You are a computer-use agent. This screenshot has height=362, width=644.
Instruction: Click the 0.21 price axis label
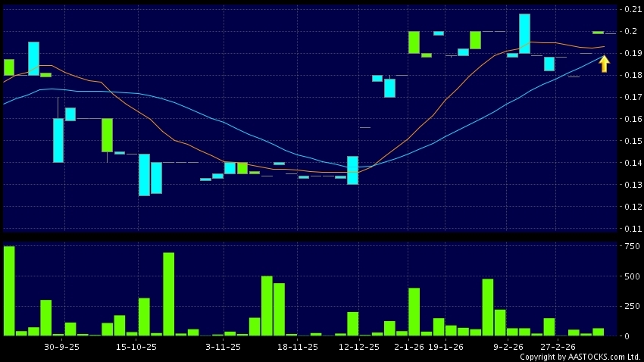click(631, 10)
